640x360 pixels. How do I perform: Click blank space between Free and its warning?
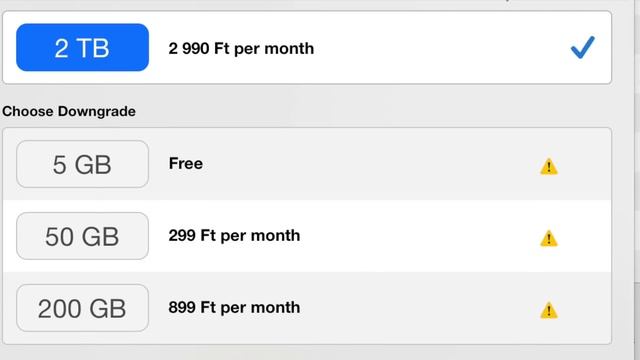point(371,164)
